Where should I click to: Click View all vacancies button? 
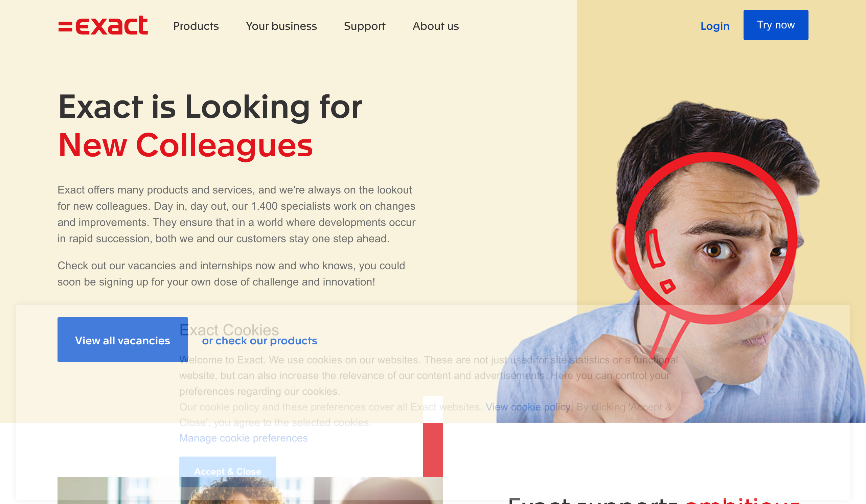point(123,339)
